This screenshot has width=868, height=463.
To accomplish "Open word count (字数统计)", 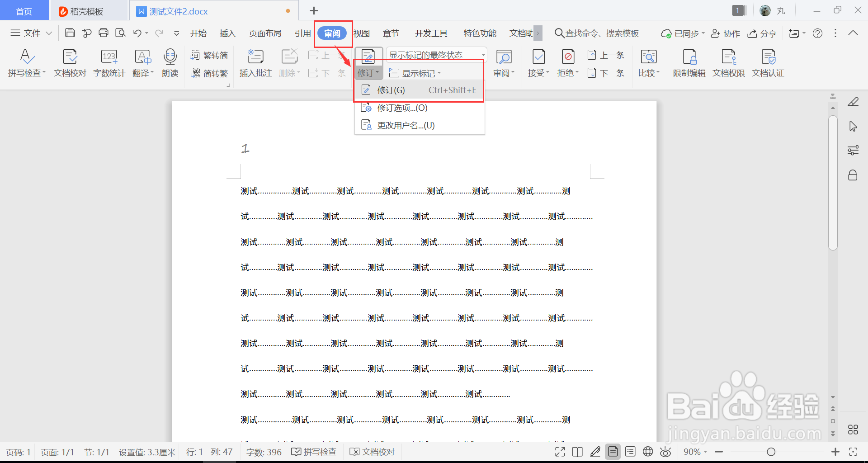I will click(x=109, y=63).
